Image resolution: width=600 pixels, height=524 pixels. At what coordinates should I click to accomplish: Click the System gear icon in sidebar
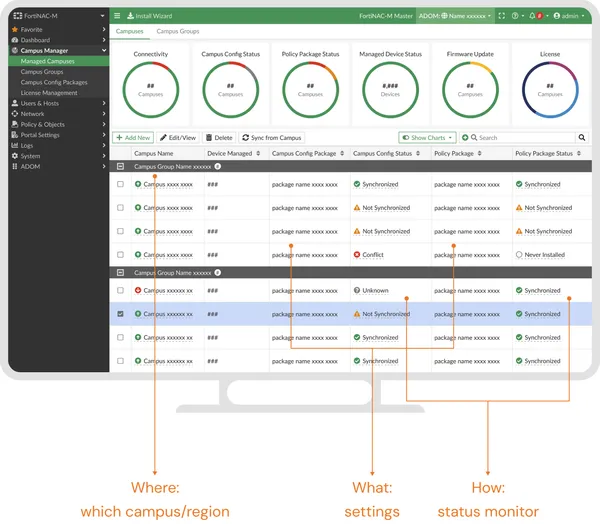point(15,156)
